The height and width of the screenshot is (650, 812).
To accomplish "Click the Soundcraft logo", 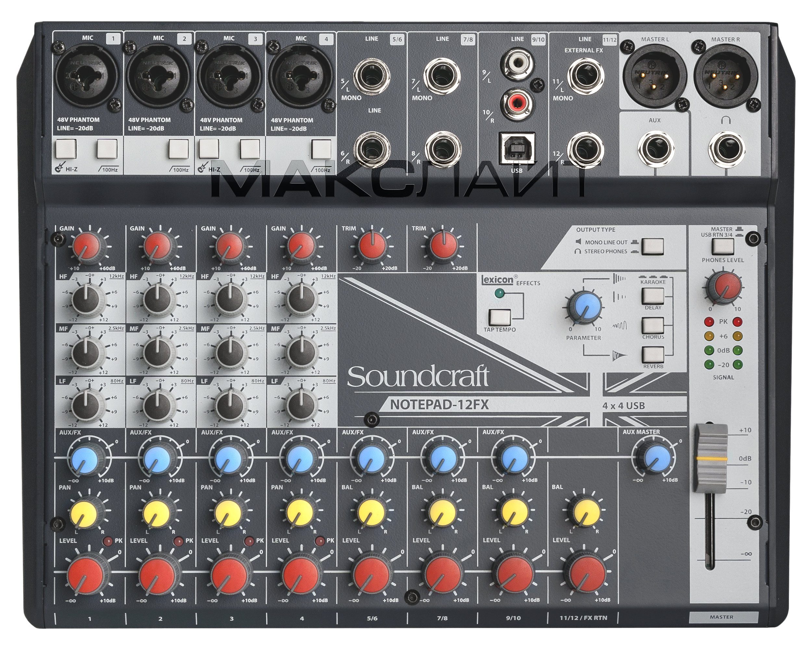I will coord(418,376).
